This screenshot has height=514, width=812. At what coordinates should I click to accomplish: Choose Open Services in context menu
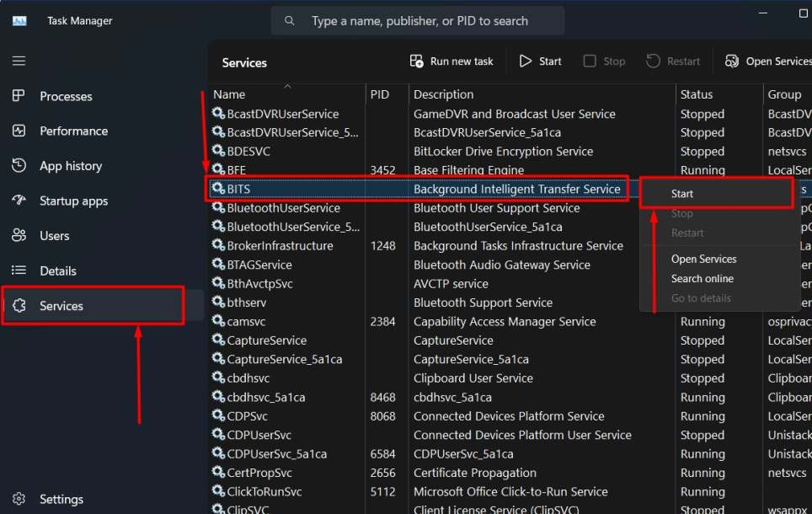pos(703,259)
